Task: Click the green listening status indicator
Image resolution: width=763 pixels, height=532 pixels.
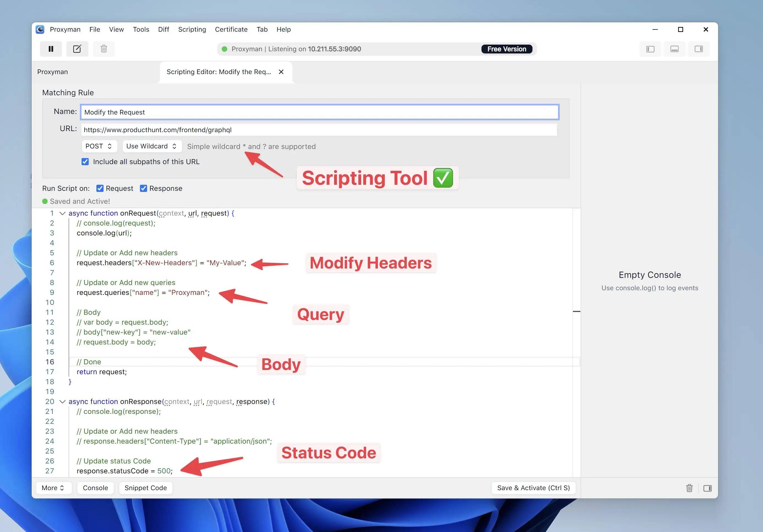Action: 224,49
